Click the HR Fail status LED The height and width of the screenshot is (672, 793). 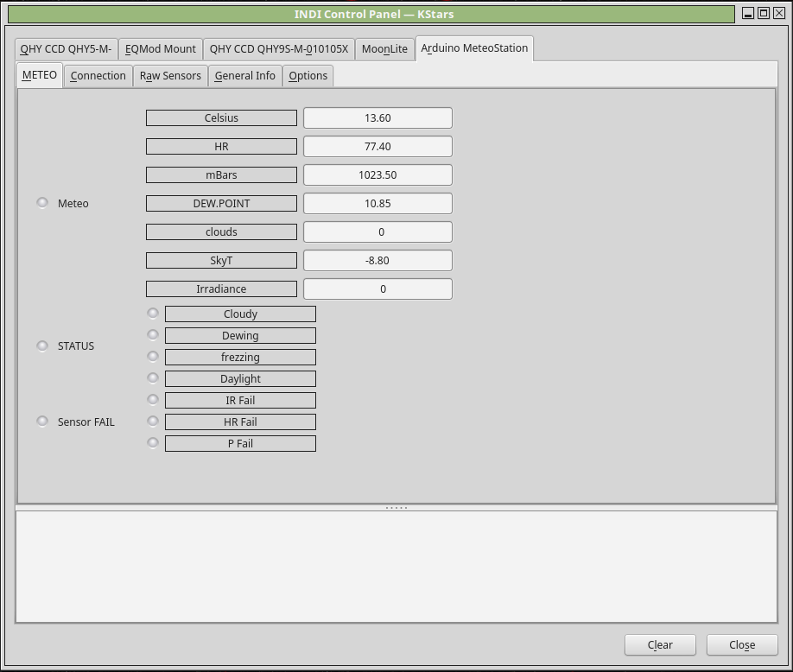click(x=153, y=422)
